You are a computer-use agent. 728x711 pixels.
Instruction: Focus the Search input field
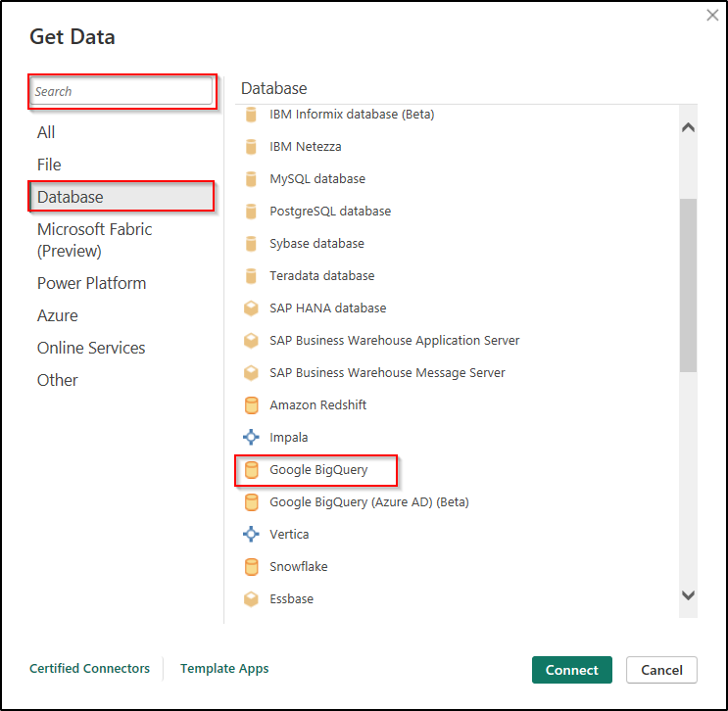pos(121,91)
